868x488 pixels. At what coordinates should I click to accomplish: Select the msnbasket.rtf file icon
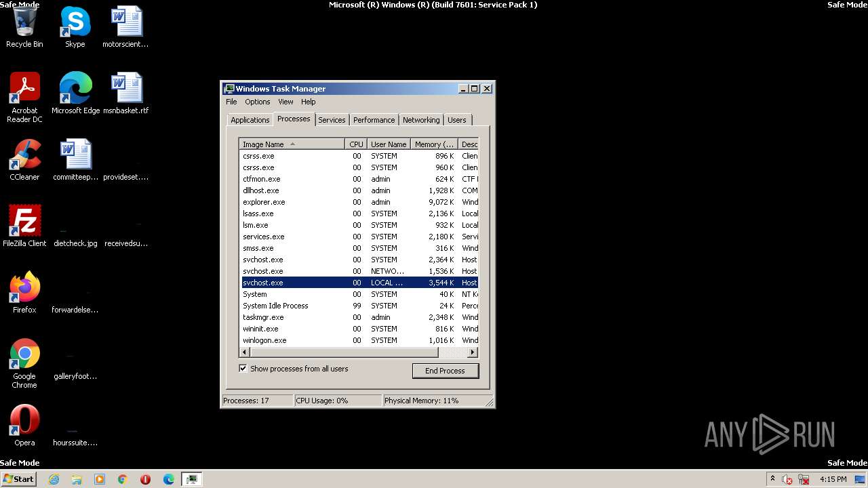pos(125,94)
